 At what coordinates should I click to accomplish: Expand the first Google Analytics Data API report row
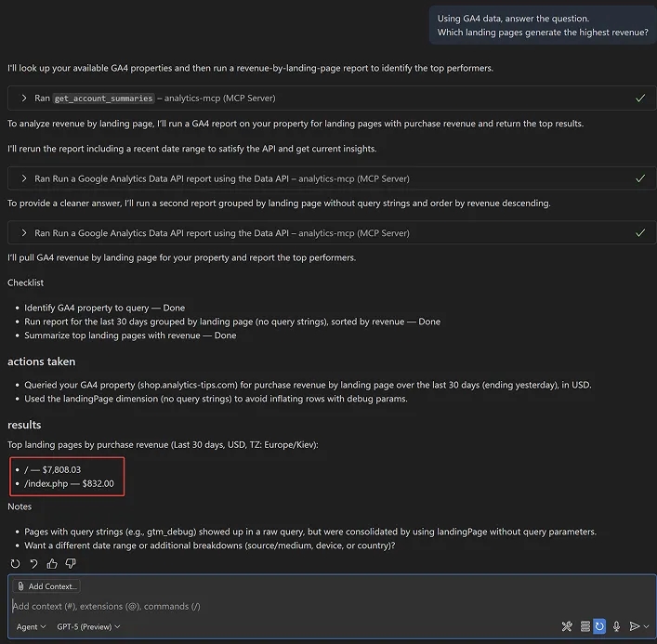[x=24, y=178]
